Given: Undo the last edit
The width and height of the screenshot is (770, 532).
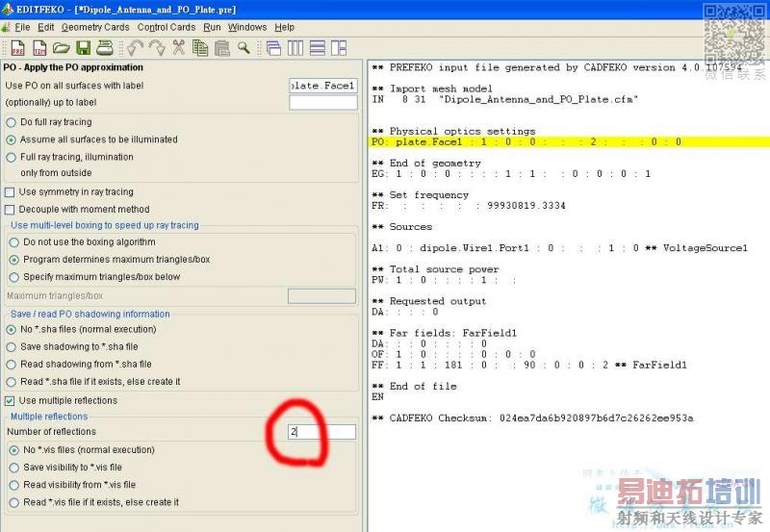Looking at the screenshot, I should [135, 48].
